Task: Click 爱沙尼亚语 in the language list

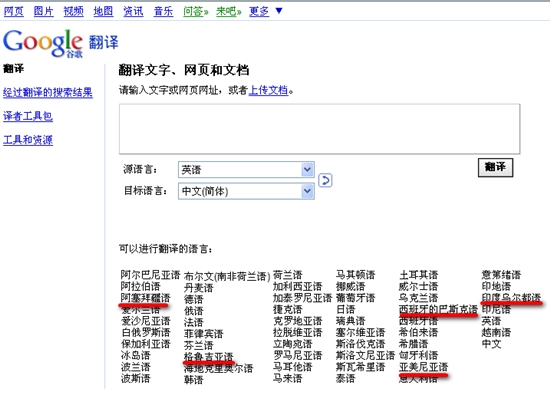Action: [145, 321]
